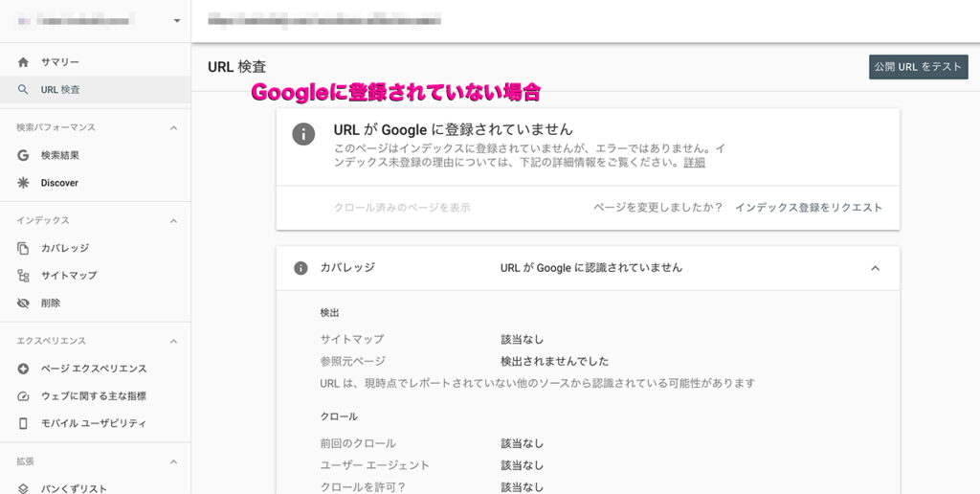Click URL が Google に認識されていません status text

point(591,268)
